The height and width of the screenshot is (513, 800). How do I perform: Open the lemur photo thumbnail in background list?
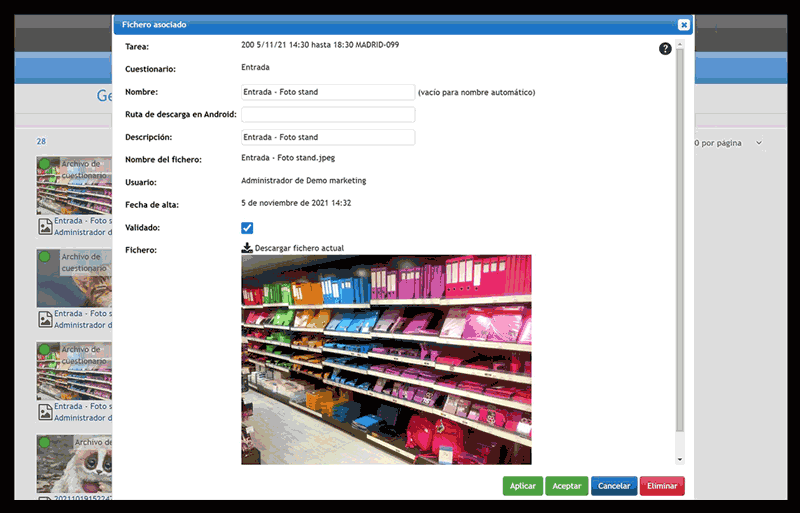tap(74, 463)
